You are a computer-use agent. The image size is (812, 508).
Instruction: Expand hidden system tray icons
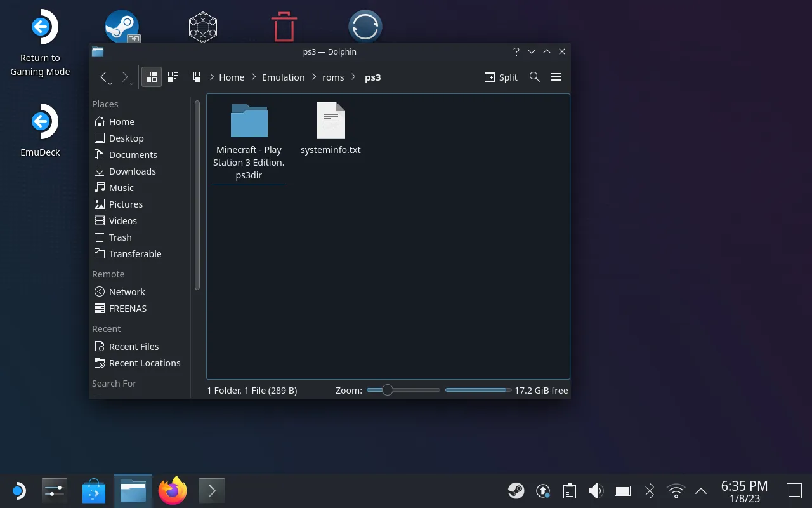[x=701, y=491]
